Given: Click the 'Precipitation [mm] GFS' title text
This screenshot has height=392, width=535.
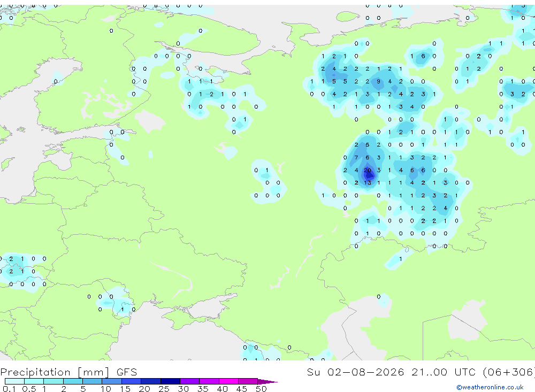Looking at the screenshot, I should tap(68, 372).
